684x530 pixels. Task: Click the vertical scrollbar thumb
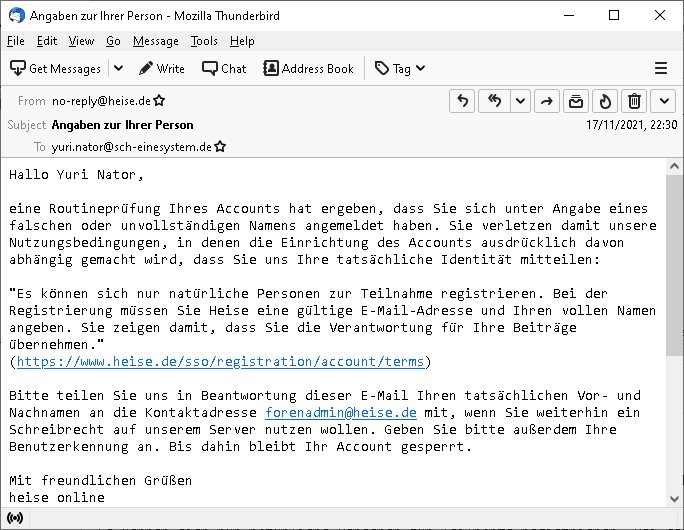pyautogui.click(x=674, y=265)
